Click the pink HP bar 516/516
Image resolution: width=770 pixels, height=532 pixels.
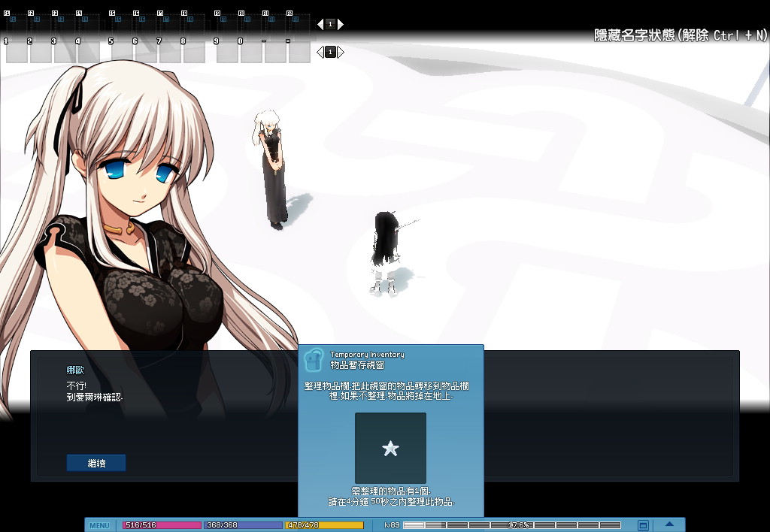pos(162,525)
